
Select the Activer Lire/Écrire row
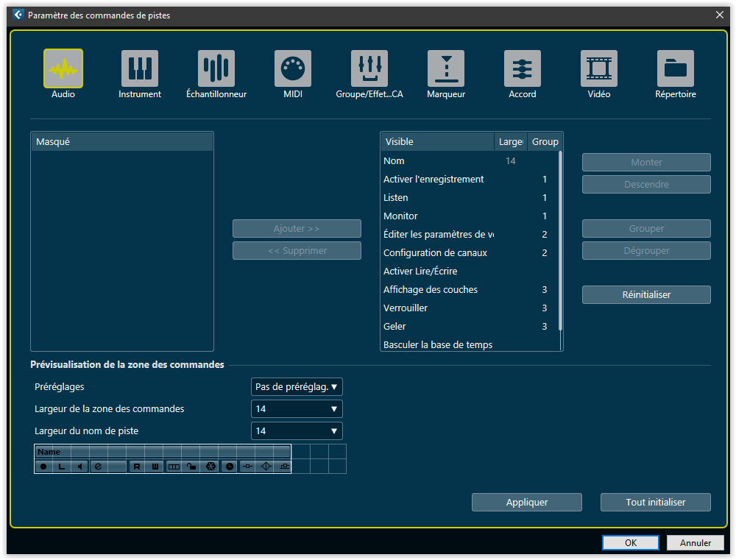pos(470,271)
